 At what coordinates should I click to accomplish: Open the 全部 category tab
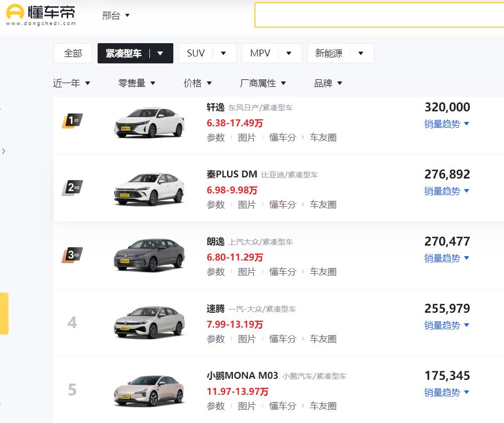[72, 53]
